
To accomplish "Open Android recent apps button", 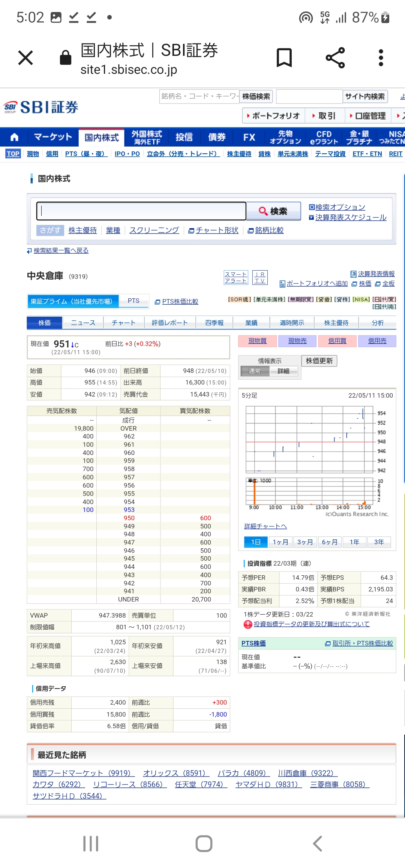I will (x=91, y=844).
